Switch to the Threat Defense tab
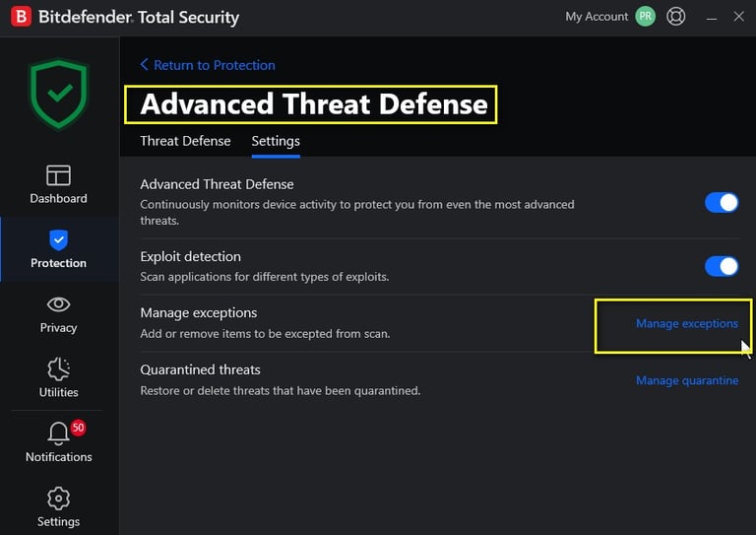 tap(185, 141)
